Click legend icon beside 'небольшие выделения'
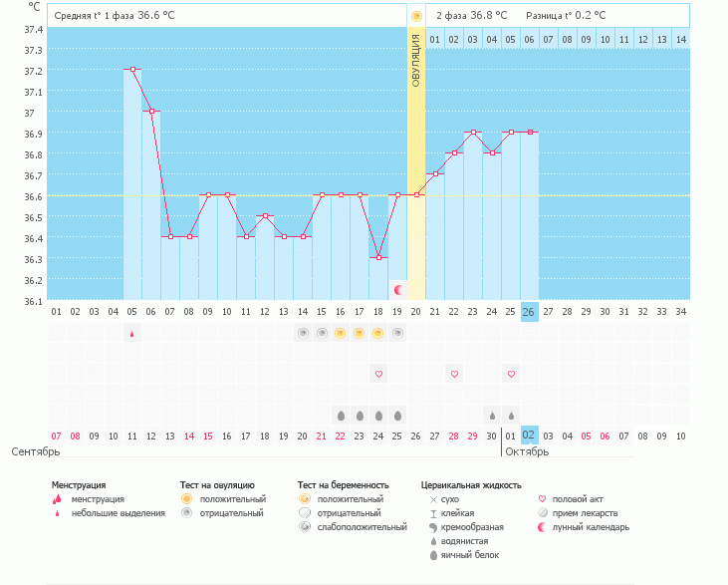 (x=57, y=513)
